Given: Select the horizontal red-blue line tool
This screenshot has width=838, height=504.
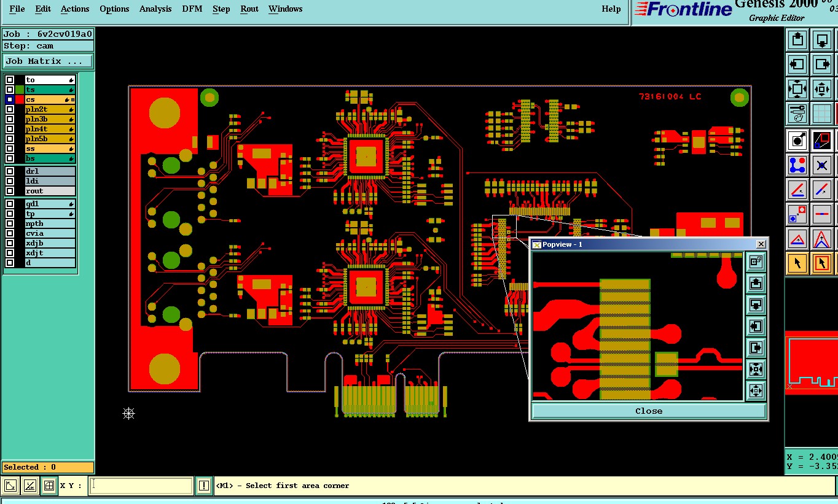Looking at the screenshot, I should coord(822,214).
